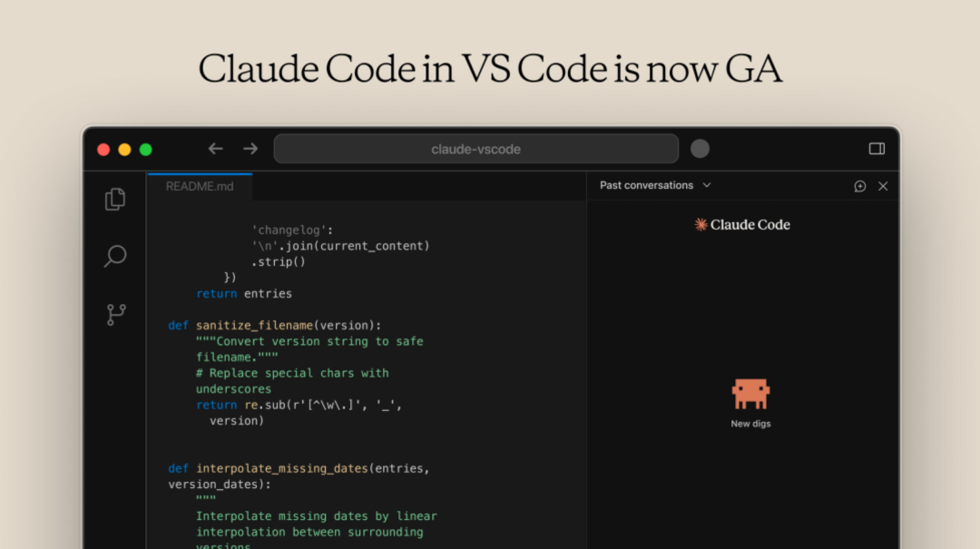Select the Search icon in the sidebar
This screenshot has width=980, height=549.
click(114, 256)
